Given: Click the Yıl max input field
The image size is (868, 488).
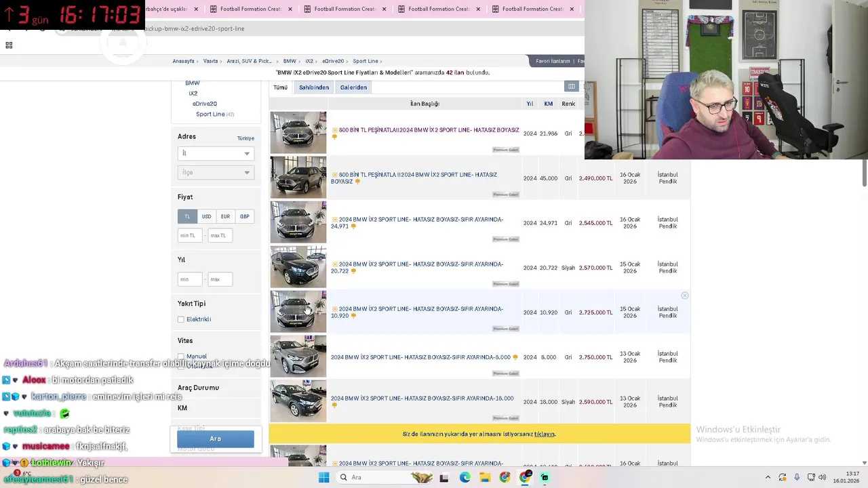Looking at the screenshot, I should click(x=220, y=279).
